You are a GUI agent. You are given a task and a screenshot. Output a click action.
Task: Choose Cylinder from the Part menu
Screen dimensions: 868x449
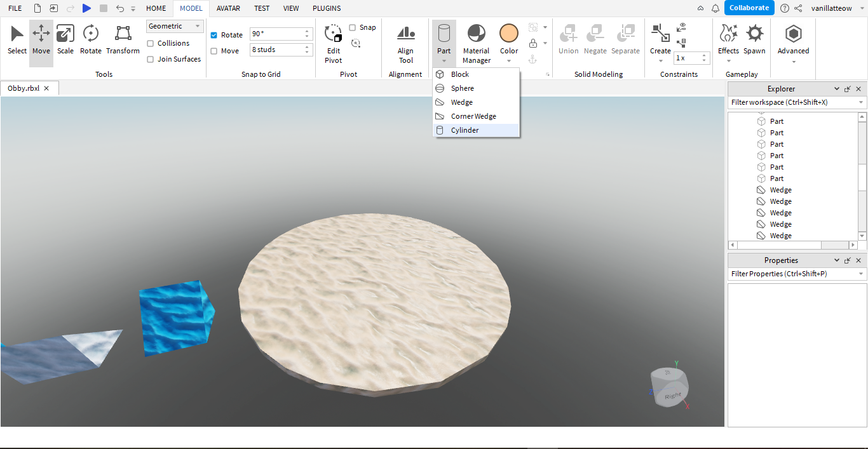pyautogui.click(x=465, y=130)
